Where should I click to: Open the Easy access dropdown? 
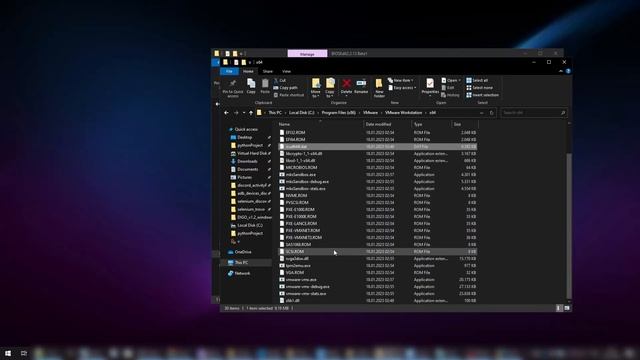pos(402,88)
